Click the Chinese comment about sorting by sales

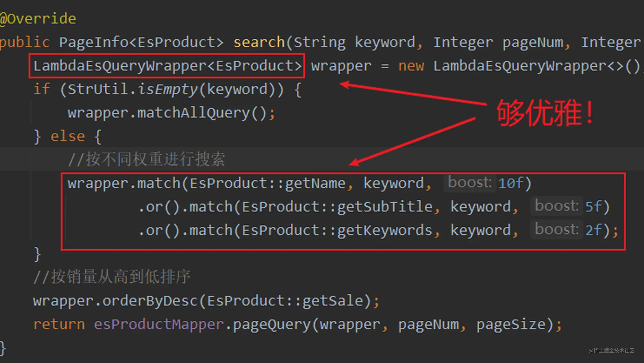pyautogui.click(x=112, y=277)
